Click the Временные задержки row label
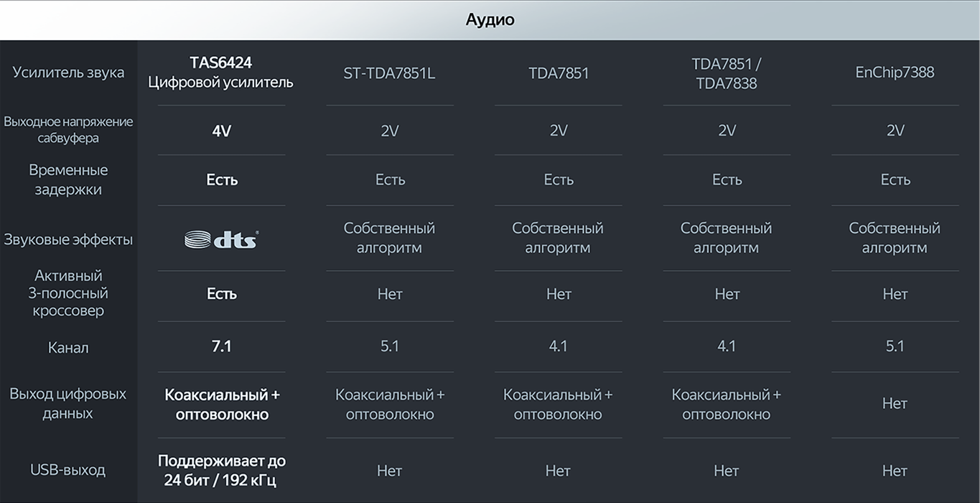 (x=68, y=180)
